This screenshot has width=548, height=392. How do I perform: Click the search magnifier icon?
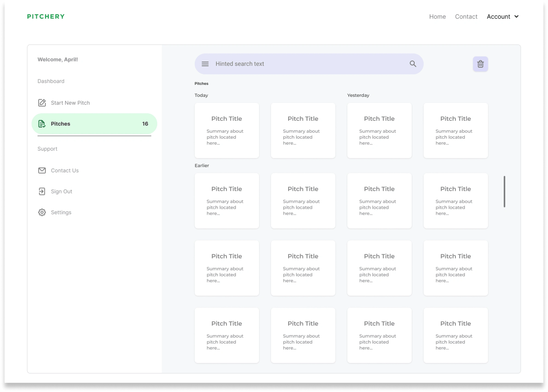click(x=412, y=64)
